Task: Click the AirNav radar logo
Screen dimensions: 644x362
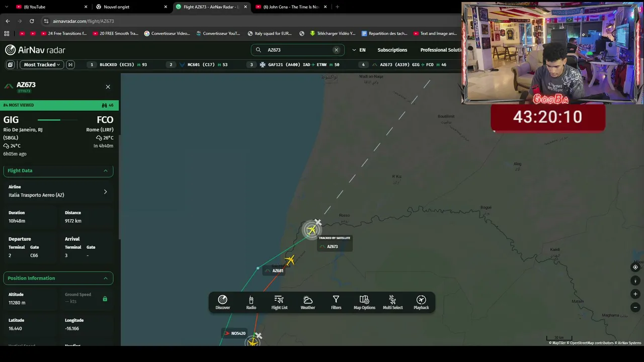Action: [x=35, y=50]
